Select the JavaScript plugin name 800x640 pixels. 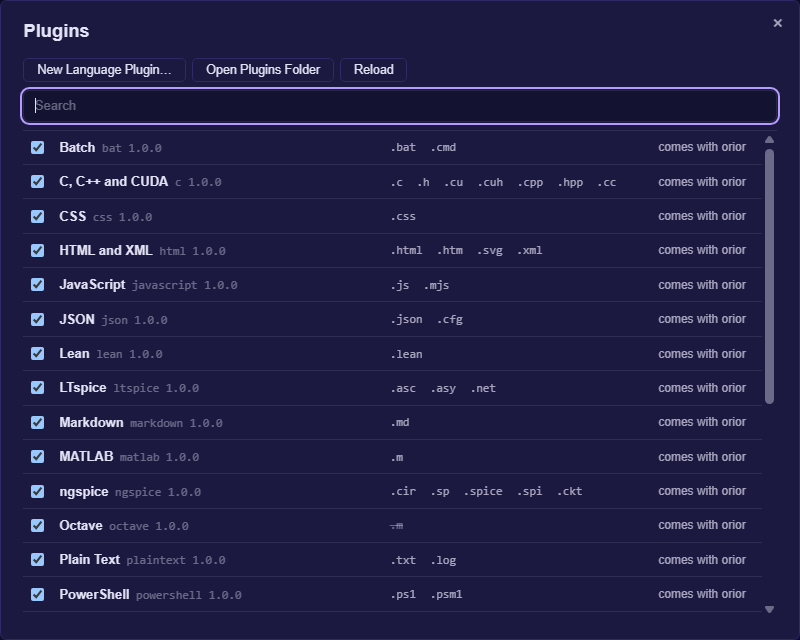click(92, 285)
